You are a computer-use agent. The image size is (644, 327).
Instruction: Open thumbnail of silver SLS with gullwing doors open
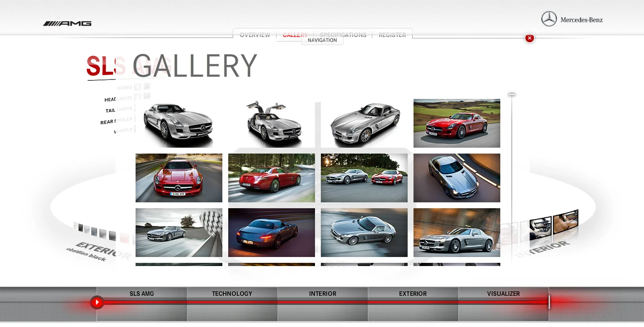point(272,123)
